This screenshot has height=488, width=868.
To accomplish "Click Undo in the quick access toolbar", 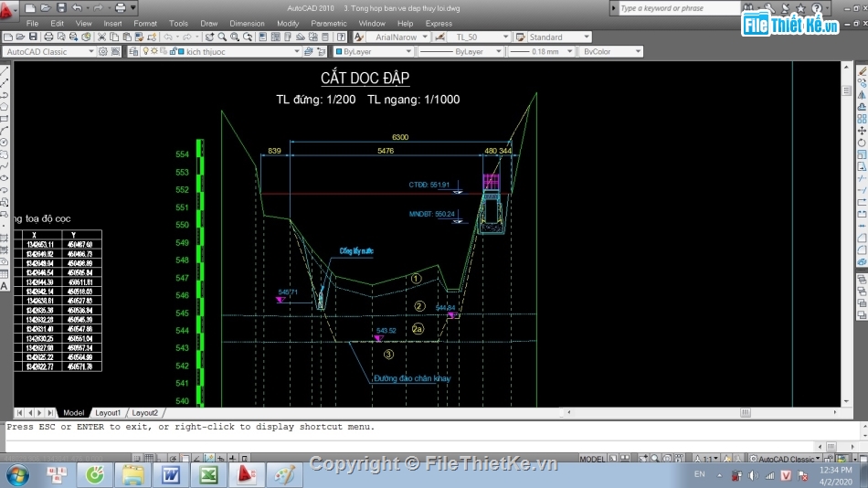I will [77, 7].
